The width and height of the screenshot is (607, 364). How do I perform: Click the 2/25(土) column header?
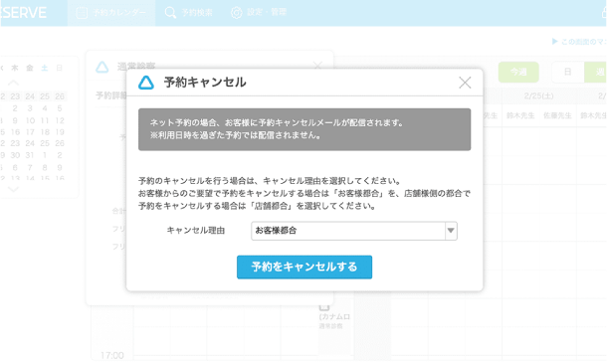538,95
